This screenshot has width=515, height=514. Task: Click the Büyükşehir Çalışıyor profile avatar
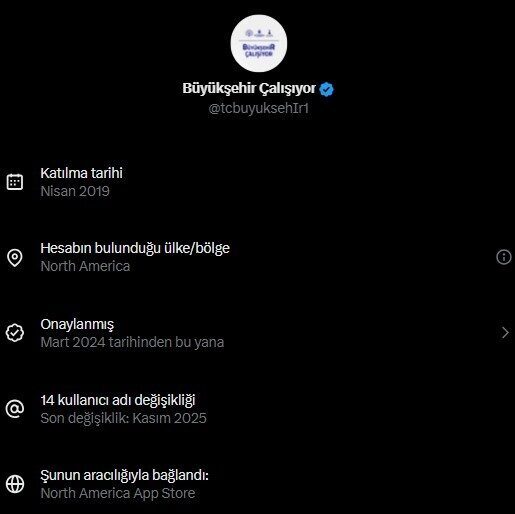click(259, 43)
